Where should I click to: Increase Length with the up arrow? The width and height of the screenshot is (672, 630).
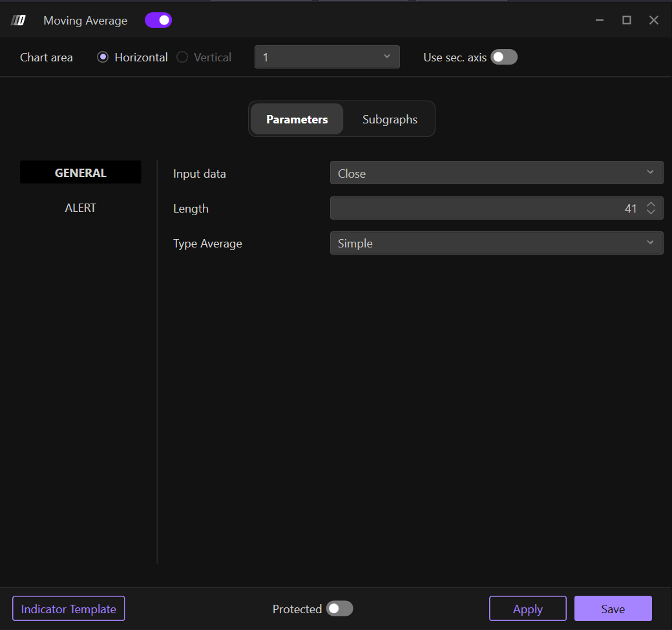click(x=651, y=204)
